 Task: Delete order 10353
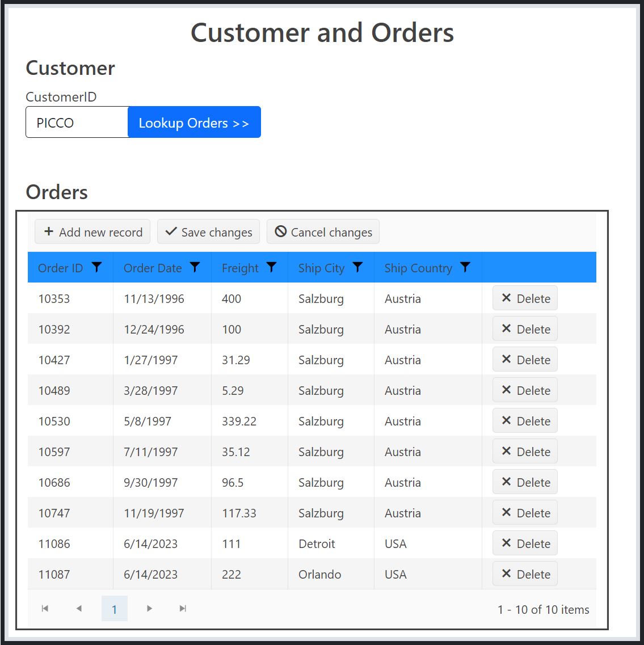(x=525, y=298)
